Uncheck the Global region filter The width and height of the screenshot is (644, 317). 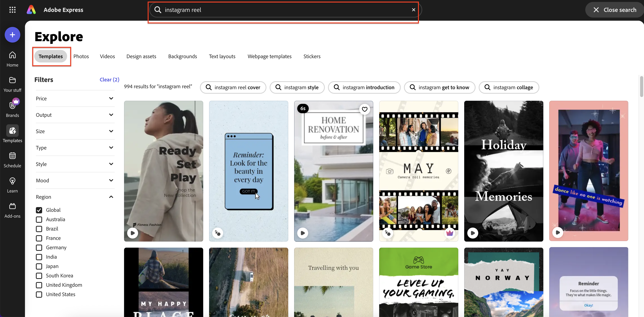39,210
